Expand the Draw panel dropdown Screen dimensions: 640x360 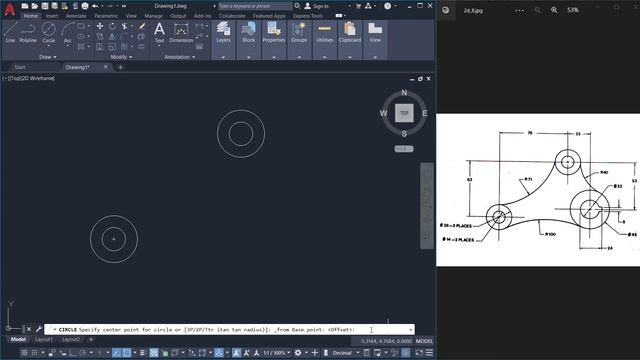tap(48, 57)
